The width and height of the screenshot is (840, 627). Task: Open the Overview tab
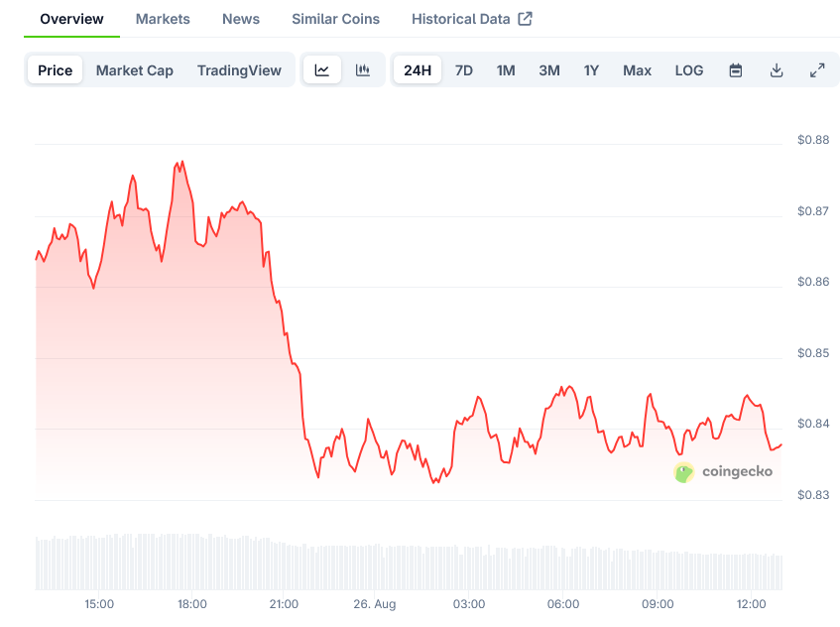click(x=71, y=19)
